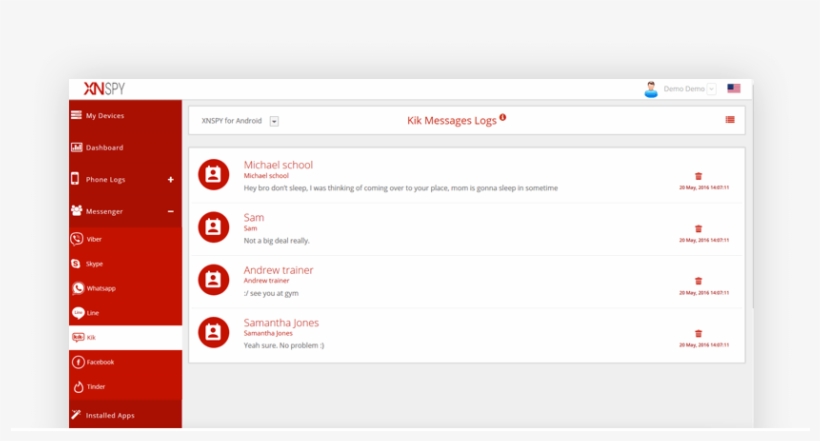Image resolution: width=820 pixels, height=441 pixels.
Task: Click the Phone Logs phone icon
Action: (x=75, y=179)
